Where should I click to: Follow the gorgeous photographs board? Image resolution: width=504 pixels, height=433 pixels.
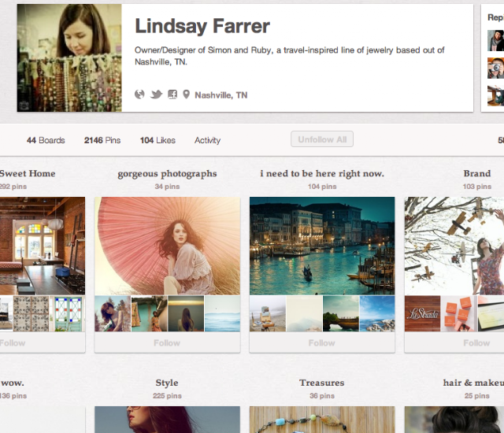[167, 342]
